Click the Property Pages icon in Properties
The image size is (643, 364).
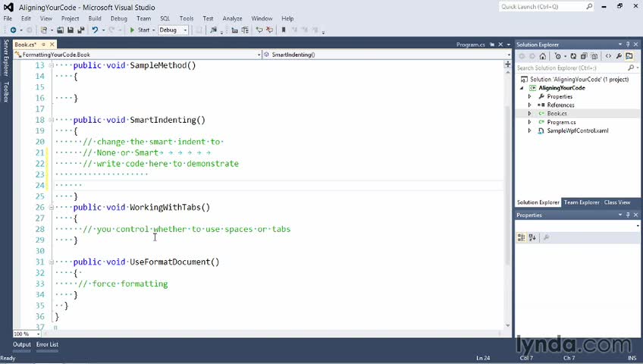[x=546, y=237]
